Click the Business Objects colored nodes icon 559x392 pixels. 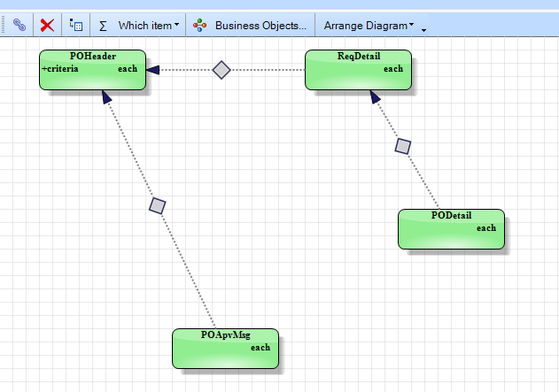pos(199,26)
